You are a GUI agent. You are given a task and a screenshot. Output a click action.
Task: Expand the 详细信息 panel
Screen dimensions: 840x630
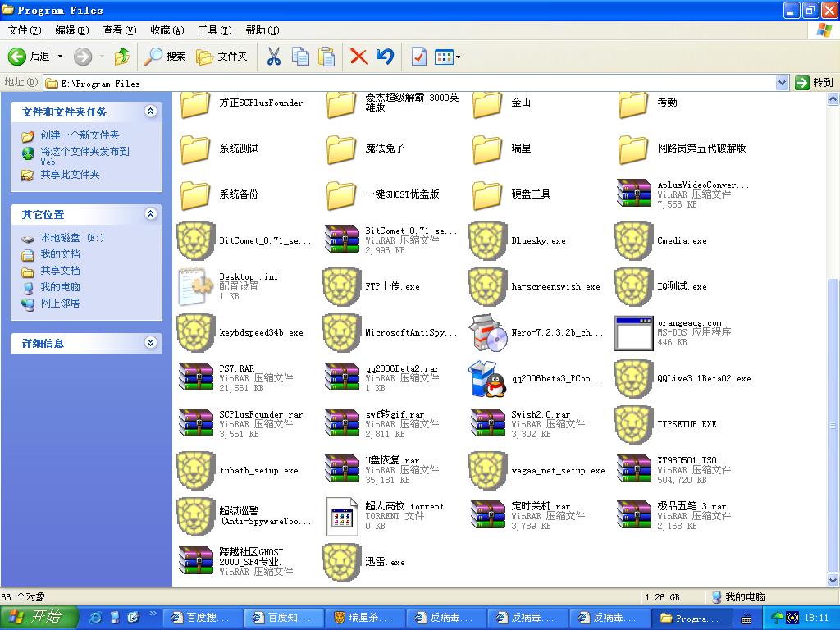(151, 343)
